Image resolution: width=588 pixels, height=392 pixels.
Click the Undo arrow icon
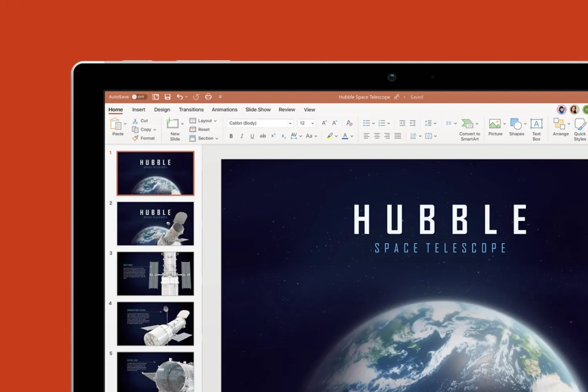[x=180, y=97]
